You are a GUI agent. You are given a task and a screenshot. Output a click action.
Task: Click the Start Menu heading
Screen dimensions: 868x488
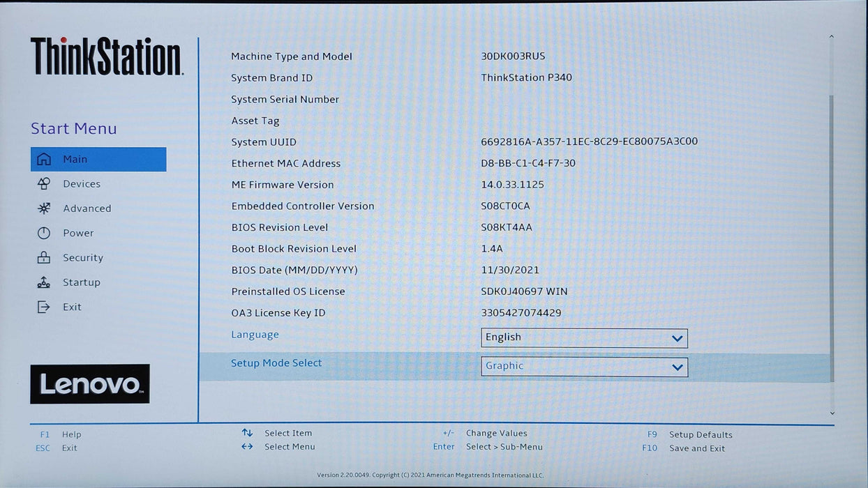tap(74, 128)
